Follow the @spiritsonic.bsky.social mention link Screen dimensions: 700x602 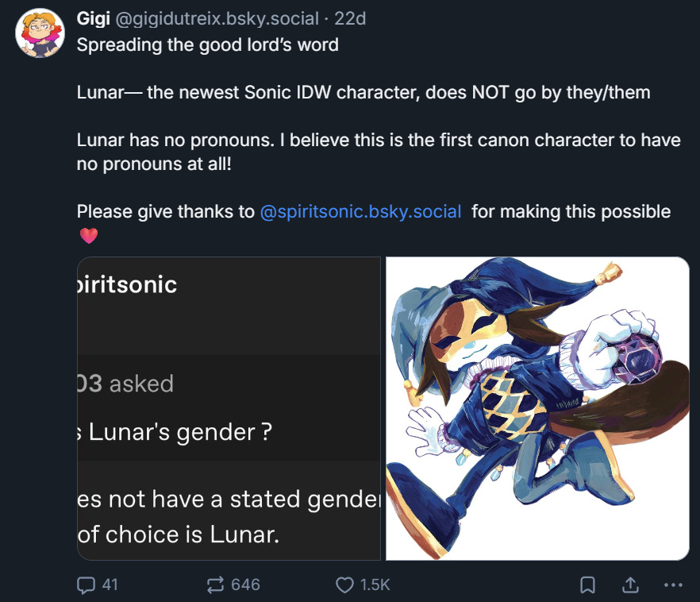360,212
